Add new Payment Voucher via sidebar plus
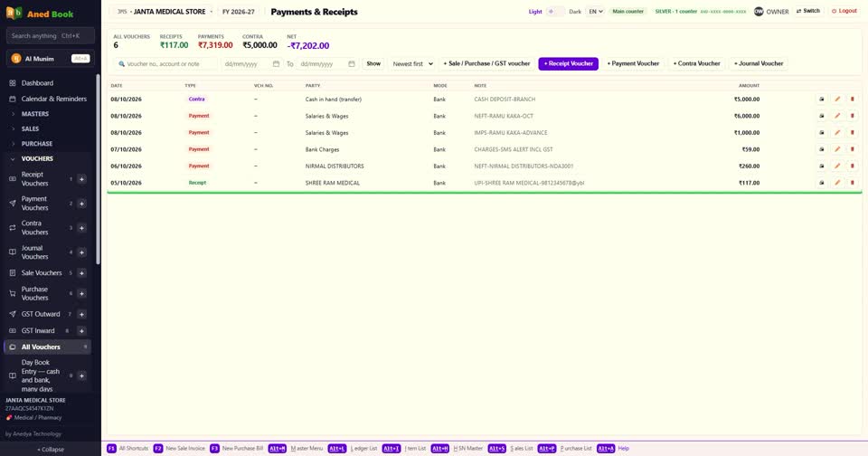This screenshot has width=868, height=456. [x=81, y=204]
